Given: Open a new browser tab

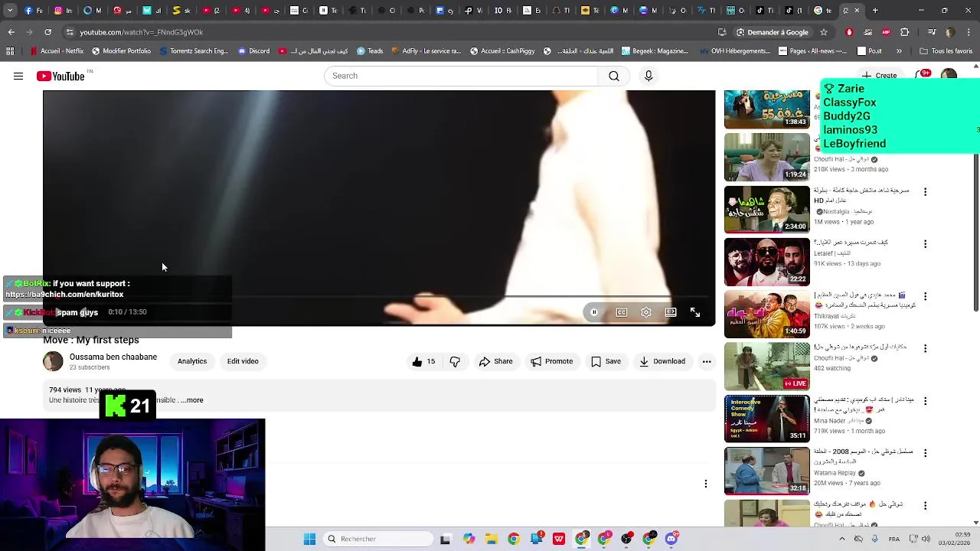Looking at the screenshot, I should pos(875,11).
